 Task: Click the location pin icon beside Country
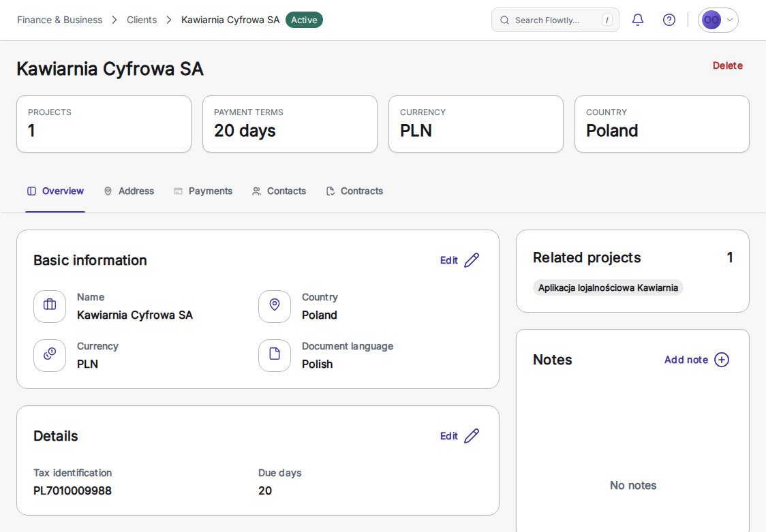coord(275,307)
